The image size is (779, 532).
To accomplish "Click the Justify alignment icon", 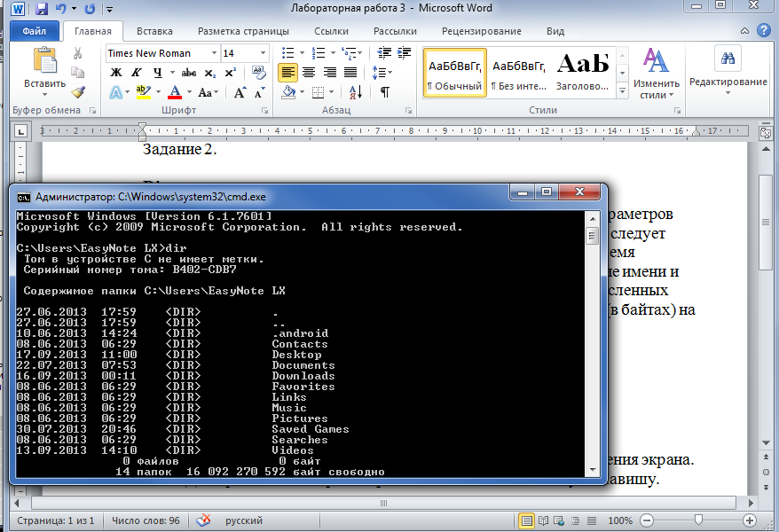I will 350,73.
